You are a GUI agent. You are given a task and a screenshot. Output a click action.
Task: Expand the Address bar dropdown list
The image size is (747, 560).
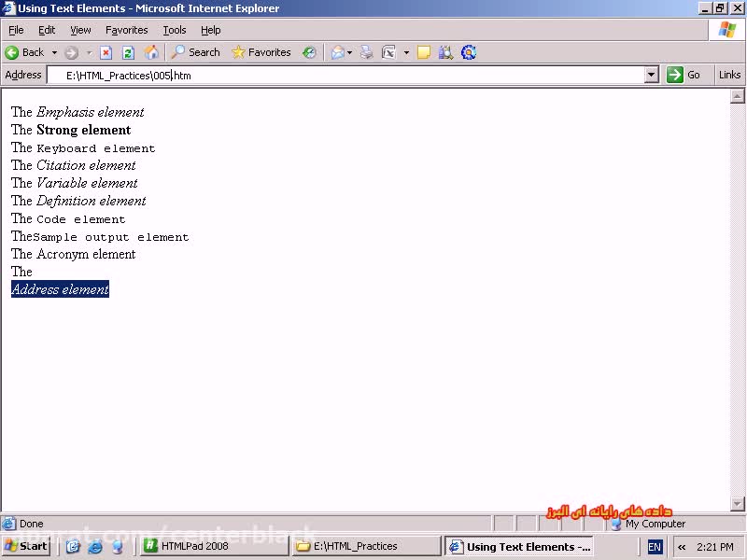point(652,75)
